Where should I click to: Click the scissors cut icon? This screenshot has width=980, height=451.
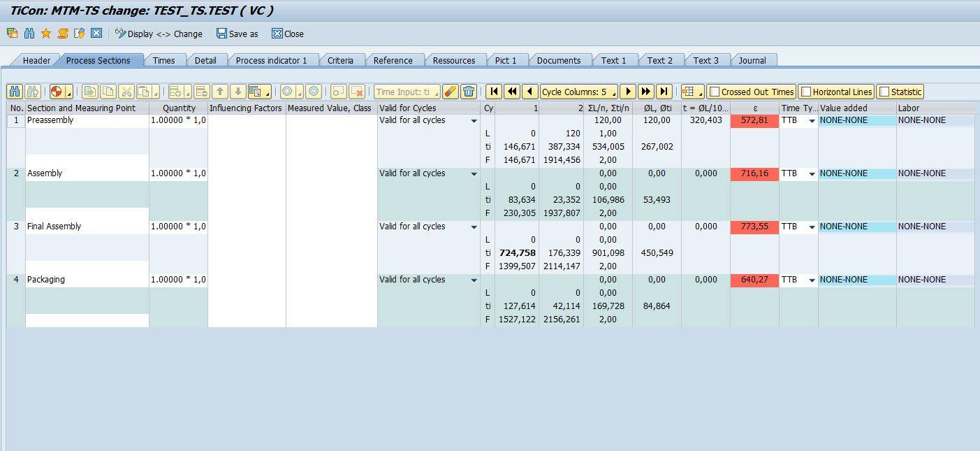click(126, 92)
